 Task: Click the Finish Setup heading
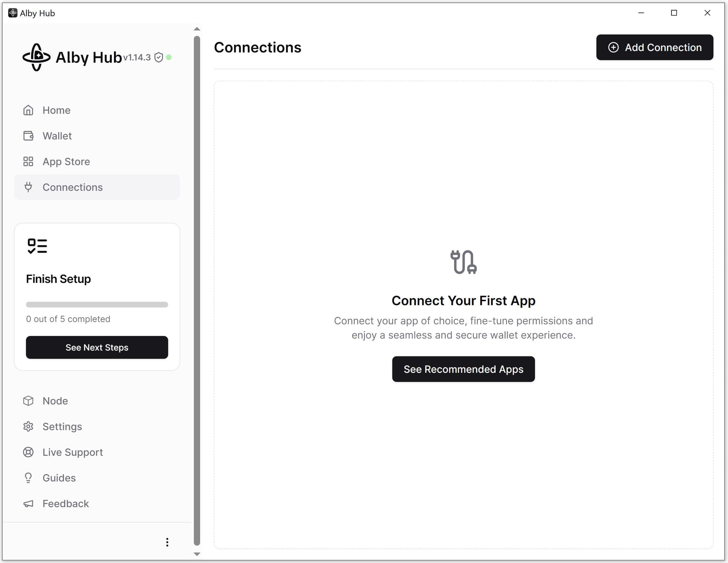(x=58, y=279)
